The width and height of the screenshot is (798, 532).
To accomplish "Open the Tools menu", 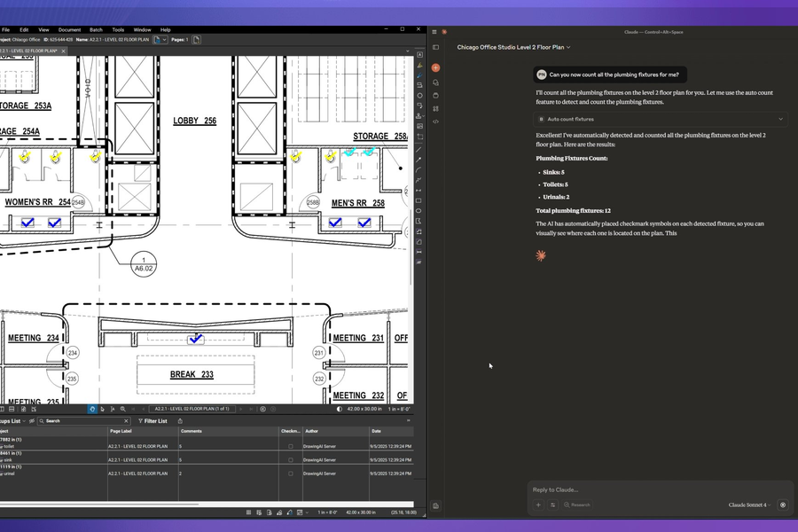I will [x=118, y=30].
